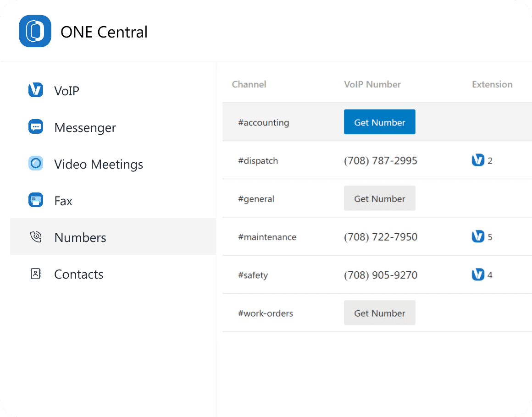The image size is (532, 417).
Task: Select the Viber icon for #maintenance extension
Action: point(477,236)
